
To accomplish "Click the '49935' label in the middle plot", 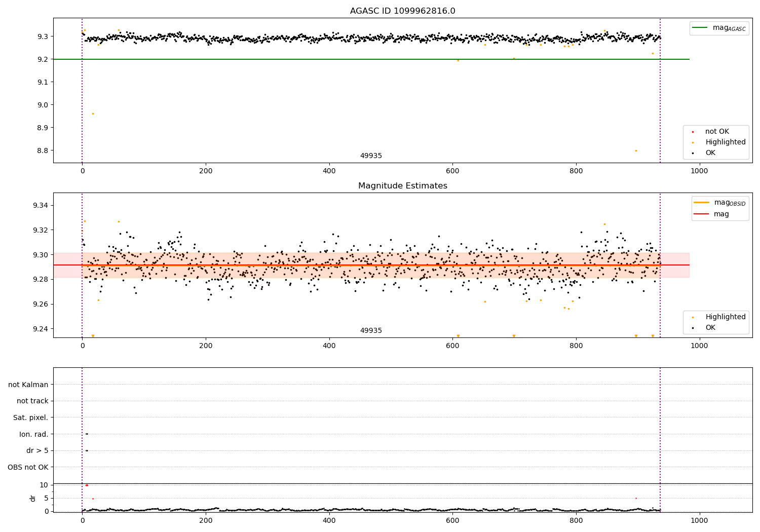I will (x=371, y=331).
